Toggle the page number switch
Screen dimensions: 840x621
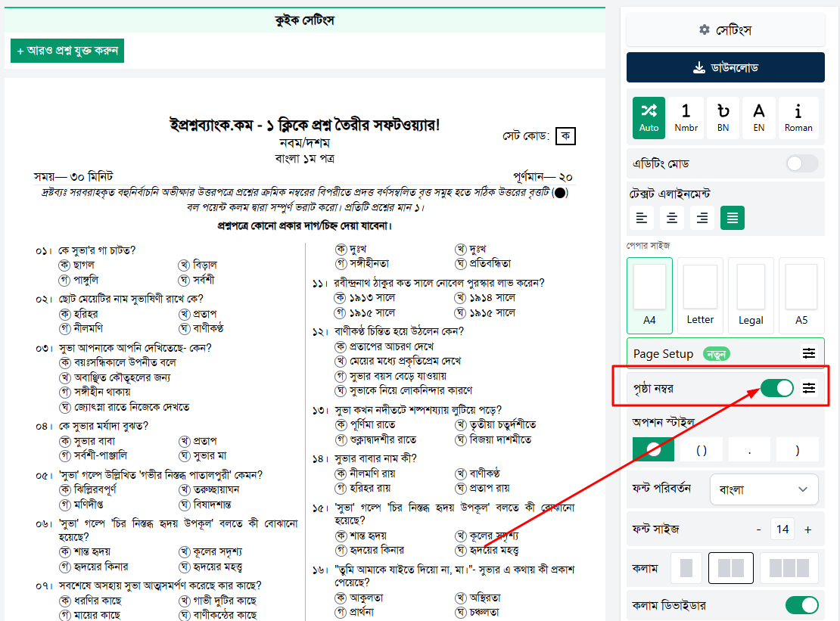(776, 388)
